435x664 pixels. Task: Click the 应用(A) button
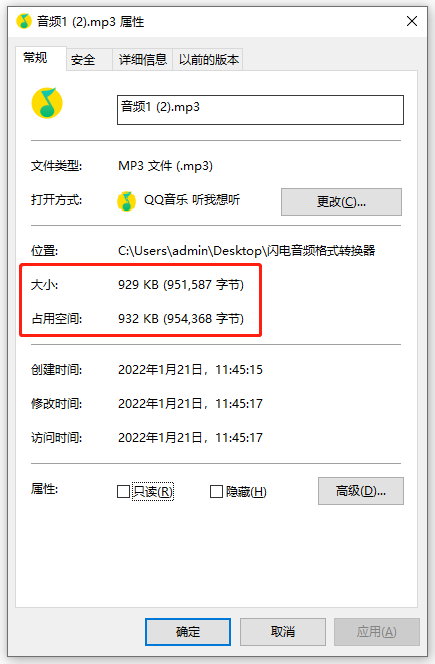pos(377,632)
